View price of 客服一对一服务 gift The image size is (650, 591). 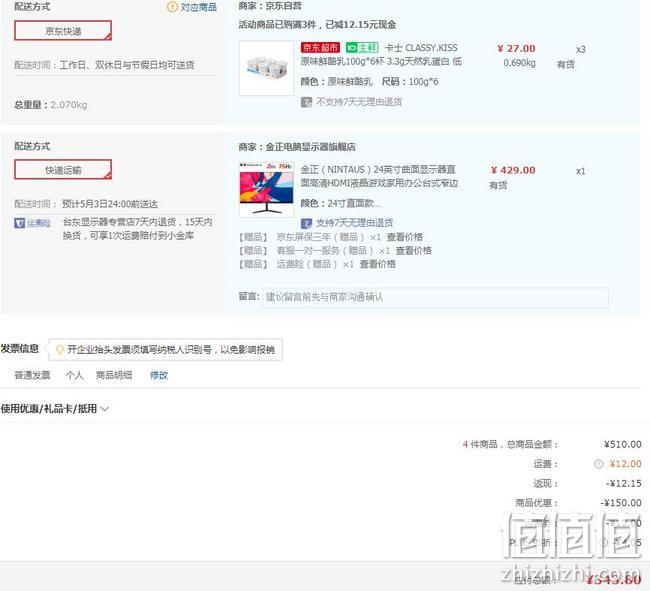pos(414,251)
